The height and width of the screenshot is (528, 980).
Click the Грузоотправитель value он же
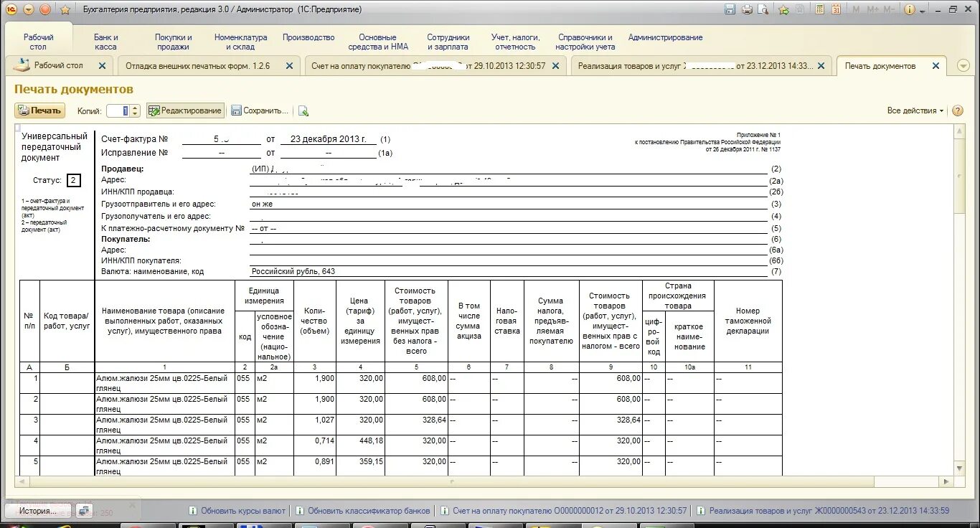(x=263, y=204)
